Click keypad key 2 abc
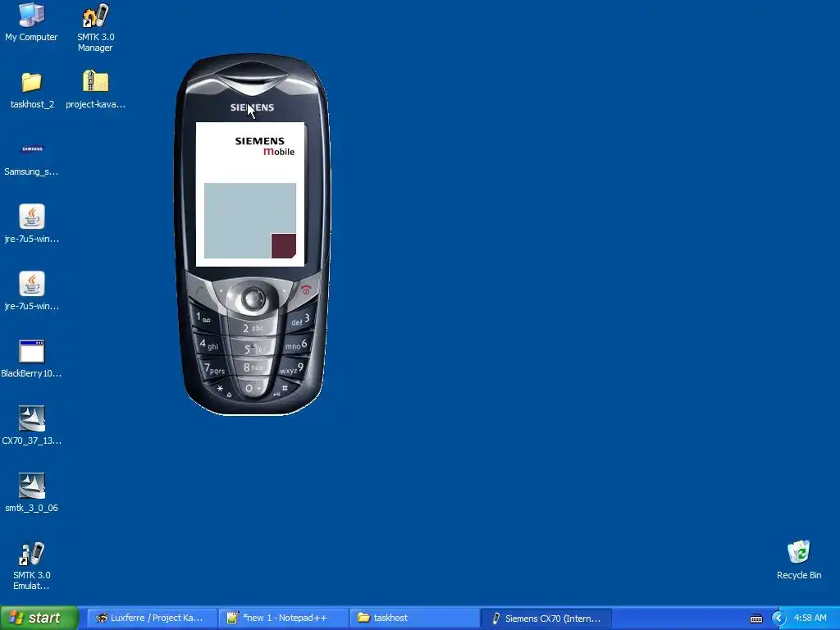This screenshot has width=840, height=630. (253, 328)
